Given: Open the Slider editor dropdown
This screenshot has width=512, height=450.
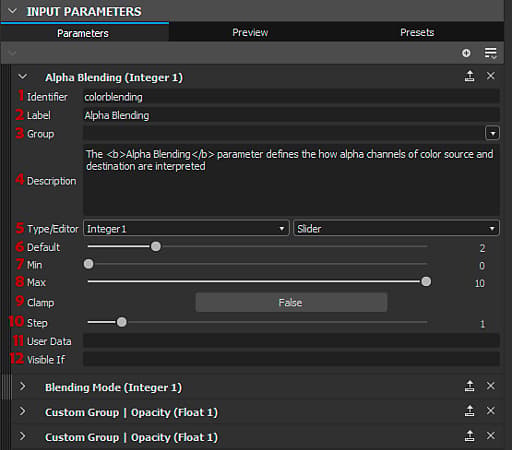Looking at the screenshot, I should coord(396,229).
